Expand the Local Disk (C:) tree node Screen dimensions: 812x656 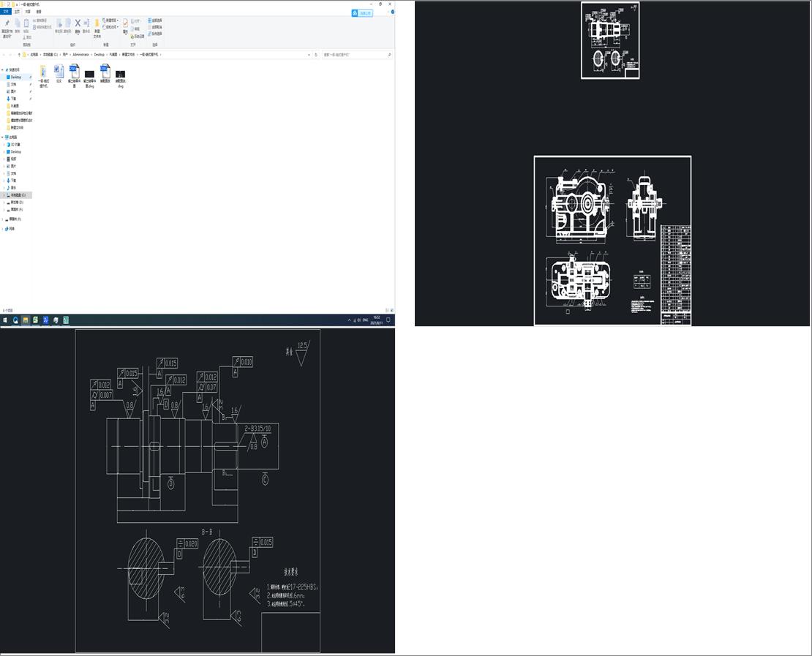point(4,195)
